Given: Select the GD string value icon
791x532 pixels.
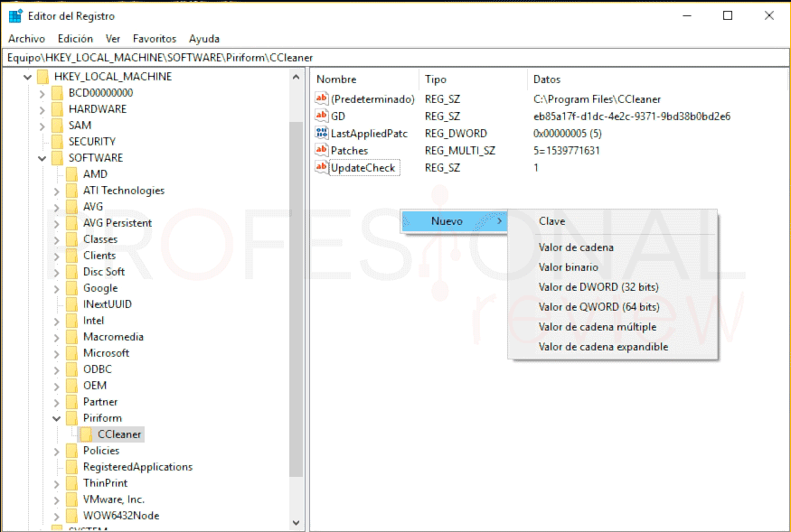Looking at the screenshot, I should (x=321, y=116).
